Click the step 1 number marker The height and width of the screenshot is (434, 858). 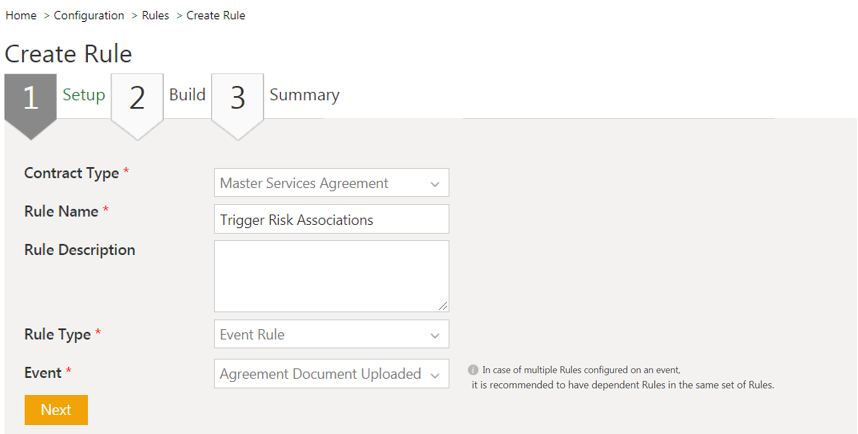pos(30,98)
